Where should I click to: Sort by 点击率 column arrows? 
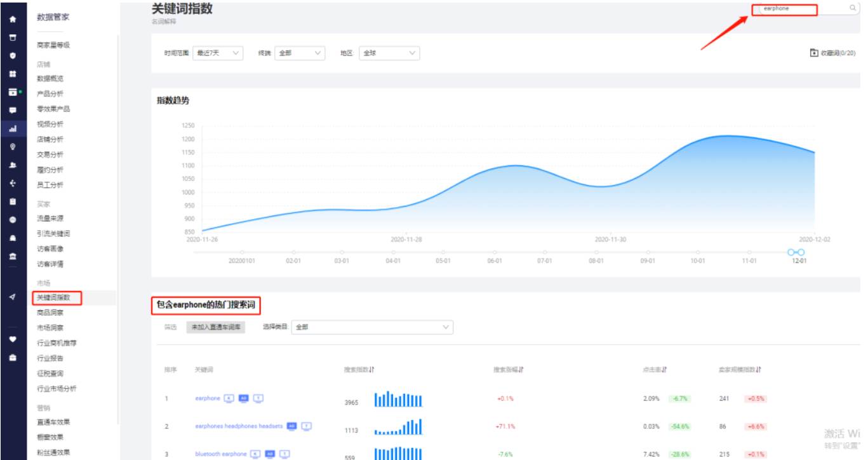(664, 370)
